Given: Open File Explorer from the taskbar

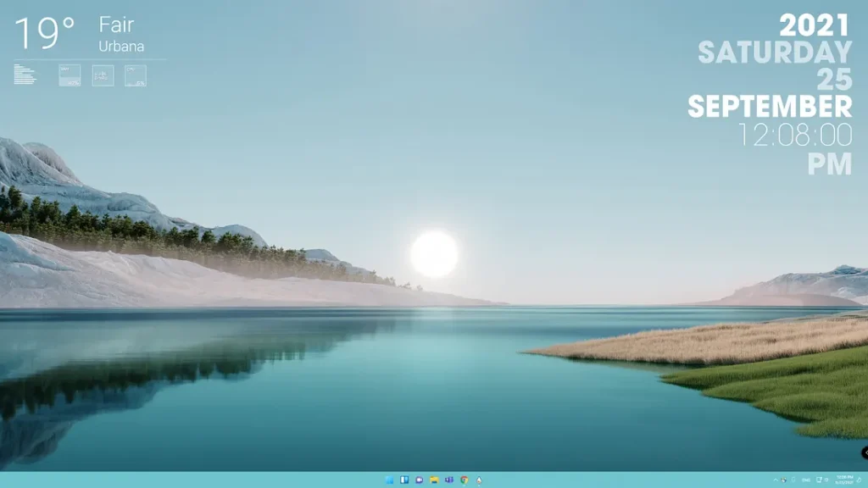Looking at the screenshot, I should point(434,480).
